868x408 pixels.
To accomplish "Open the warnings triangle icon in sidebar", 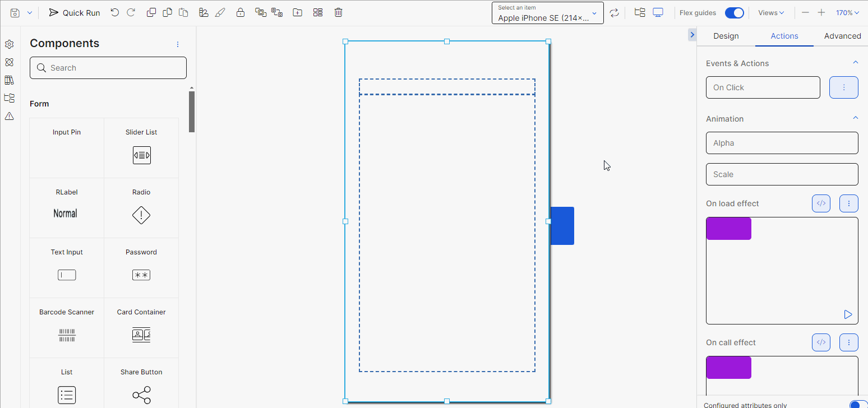I will [x=9, y=116].
